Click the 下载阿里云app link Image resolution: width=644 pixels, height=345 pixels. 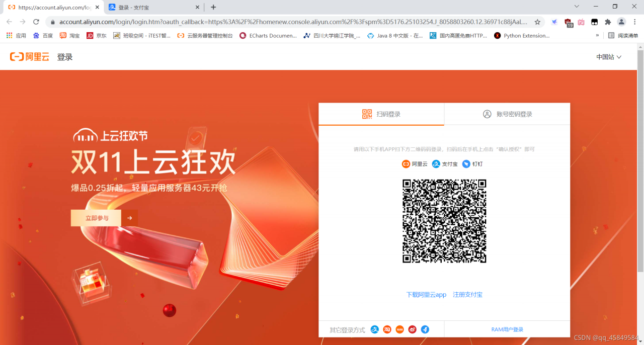point(426,295)
